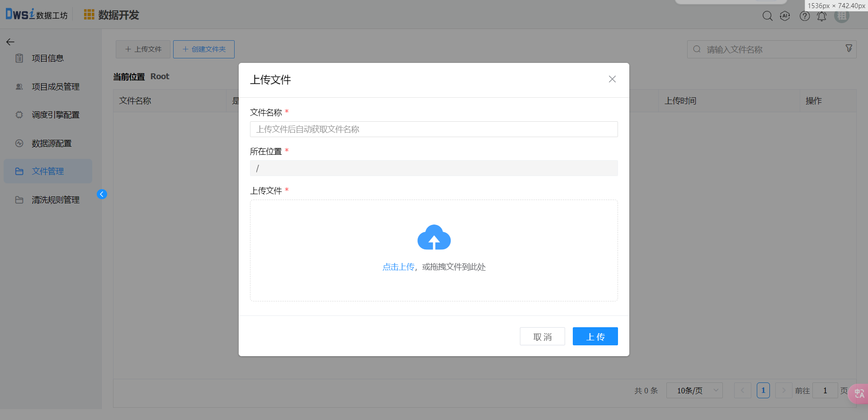This screenshot has width=868, height=420.
Task: Select 数据源配置 menu item
Action: (x=52, y=143)
